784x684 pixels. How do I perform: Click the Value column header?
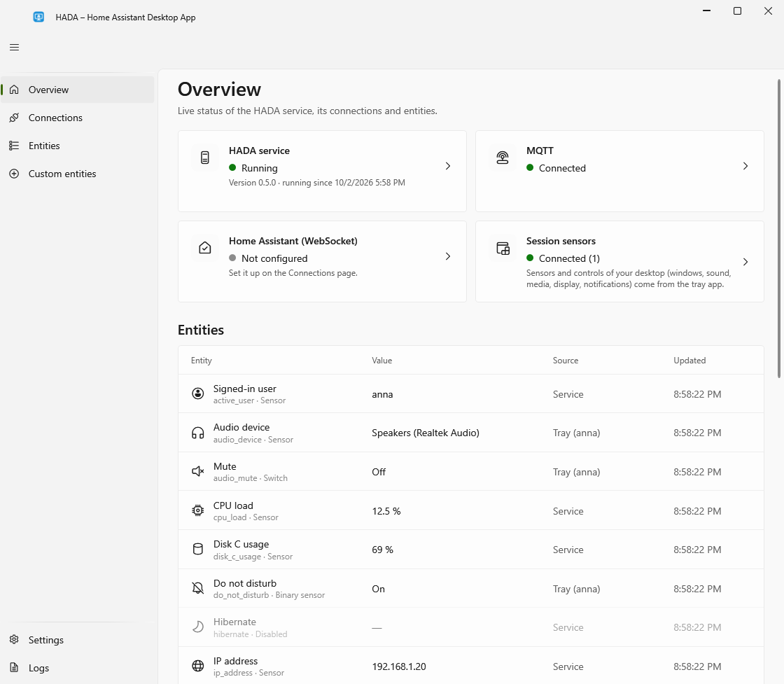point(382,361)
